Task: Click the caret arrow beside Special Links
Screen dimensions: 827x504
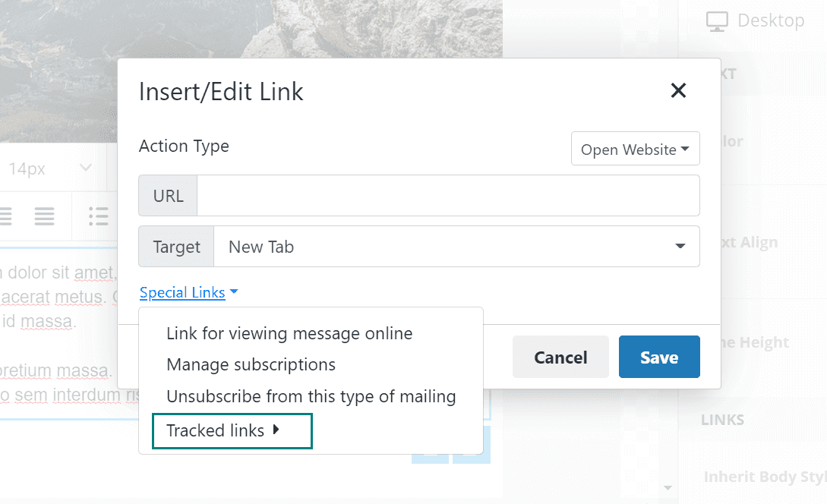Action: (234, 291)
